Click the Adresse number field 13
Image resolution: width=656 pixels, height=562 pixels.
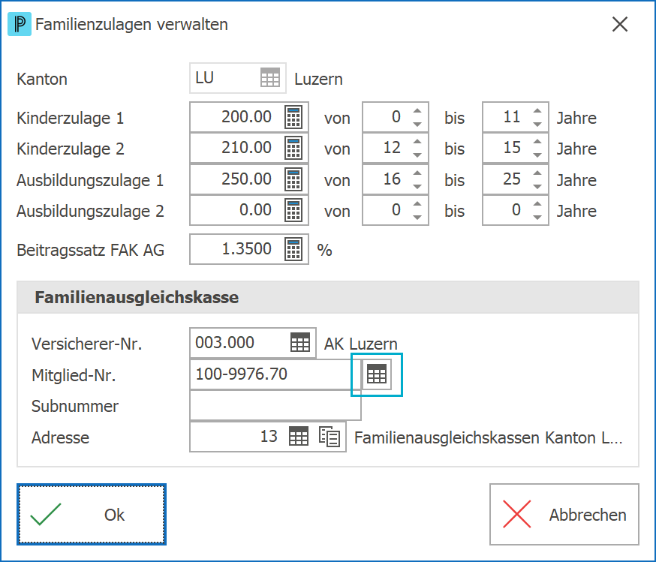pyautogui.click(x=268, y=436)
